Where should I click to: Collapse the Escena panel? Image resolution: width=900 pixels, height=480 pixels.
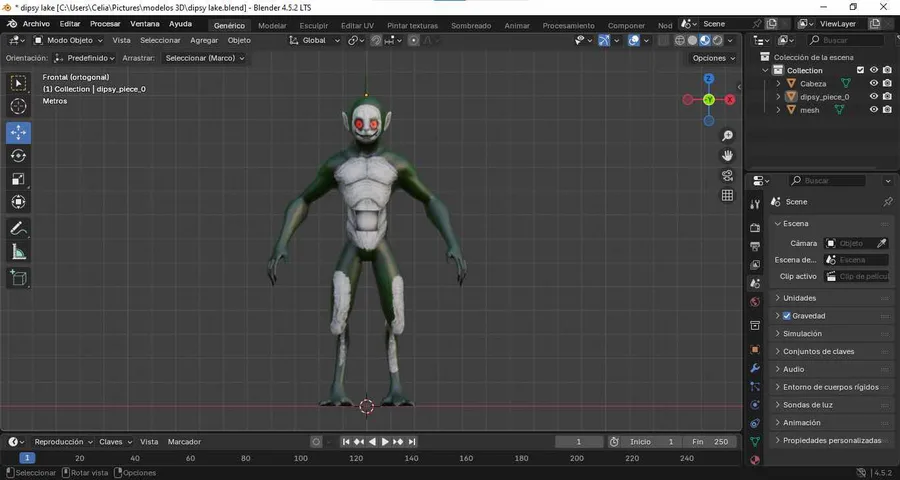point(832,223)
